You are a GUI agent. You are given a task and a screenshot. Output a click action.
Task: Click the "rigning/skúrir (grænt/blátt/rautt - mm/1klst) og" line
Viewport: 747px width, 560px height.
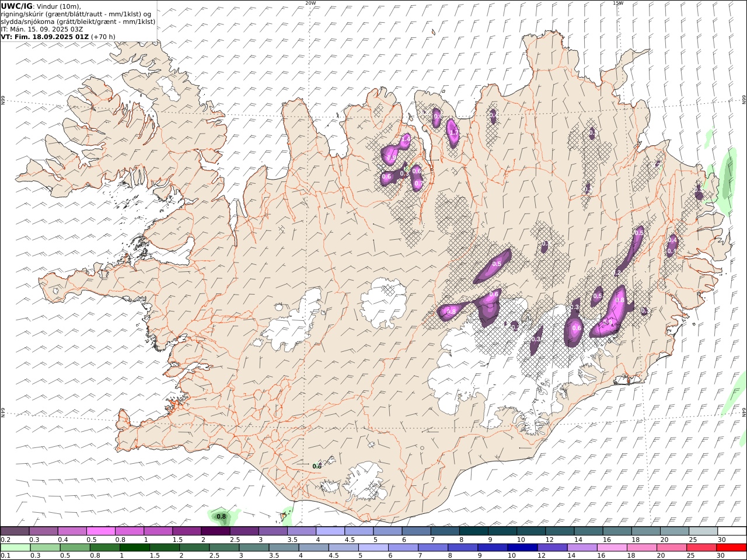[76, 14]
